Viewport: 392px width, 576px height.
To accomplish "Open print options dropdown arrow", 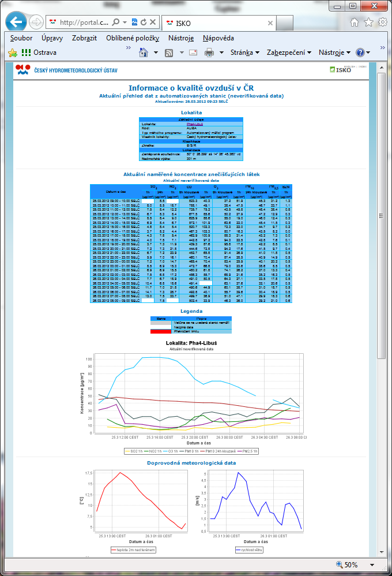I will [222, 53].
